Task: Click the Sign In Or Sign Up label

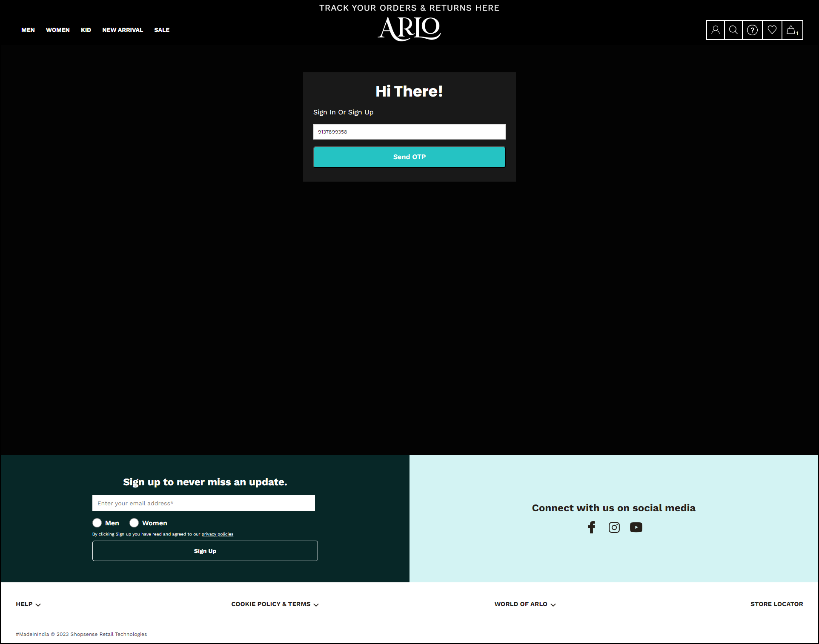Action: [344, 112]
